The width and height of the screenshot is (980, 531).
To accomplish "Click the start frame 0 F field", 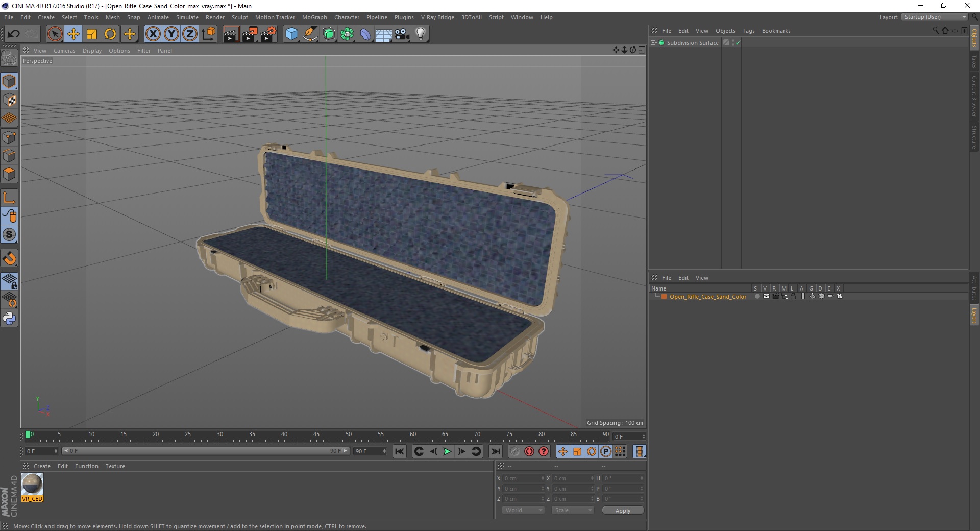I will [41, 451].
